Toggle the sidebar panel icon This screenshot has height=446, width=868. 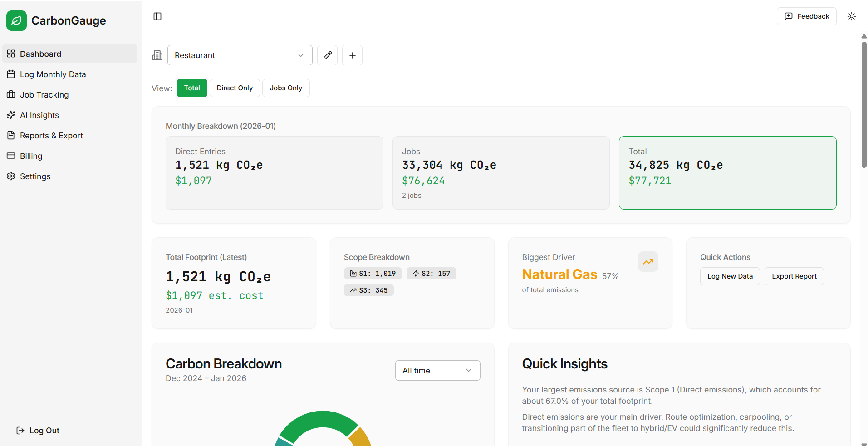157,16
